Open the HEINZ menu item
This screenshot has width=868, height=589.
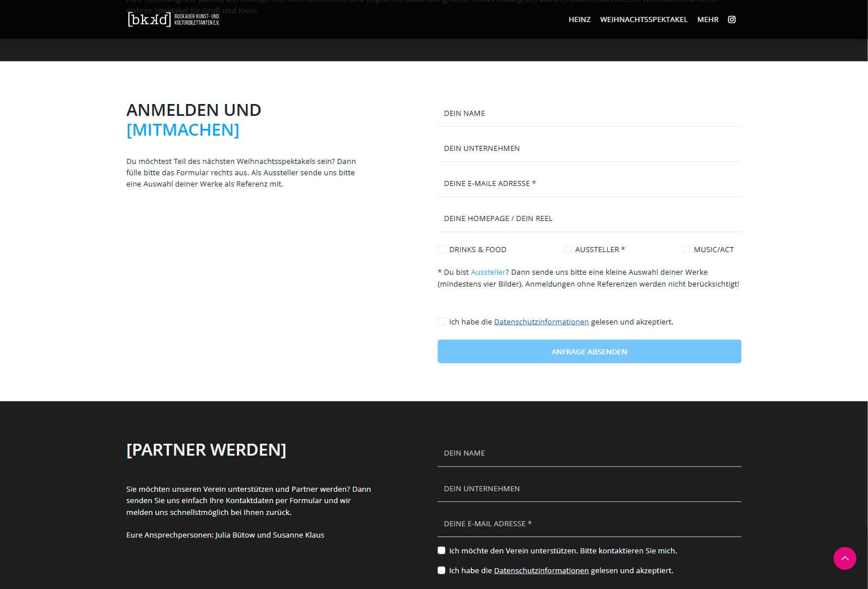(579, 20)
